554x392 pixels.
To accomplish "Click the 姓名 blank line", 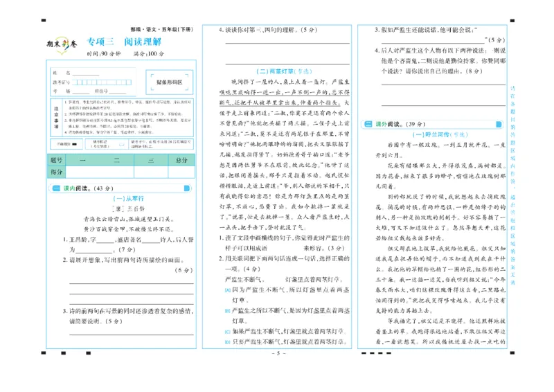I will point(86,74).
